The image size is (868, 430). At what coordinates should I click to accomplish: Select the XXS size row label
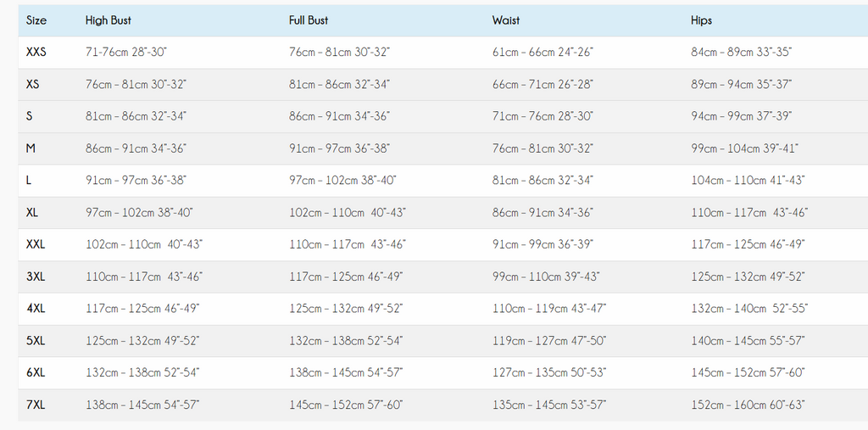click(x=36, y=53)
